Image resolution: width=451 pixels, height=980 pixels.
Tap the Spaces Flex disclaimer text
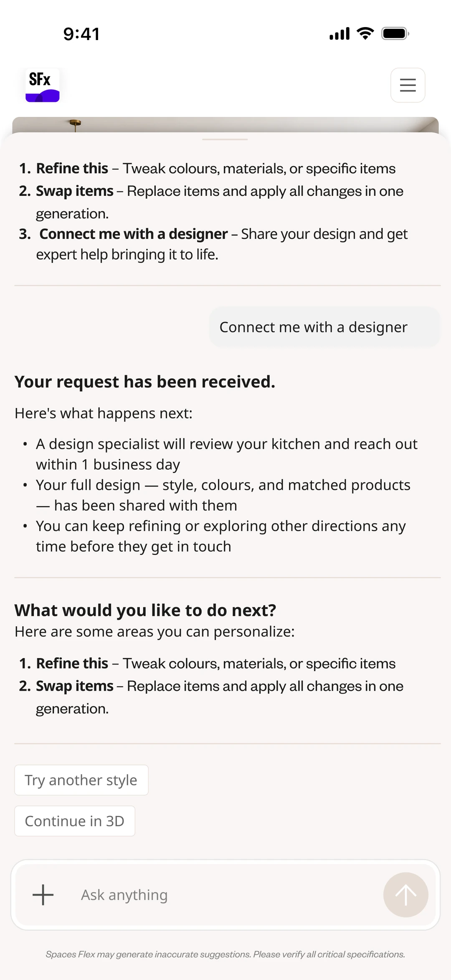click(225, 955)
